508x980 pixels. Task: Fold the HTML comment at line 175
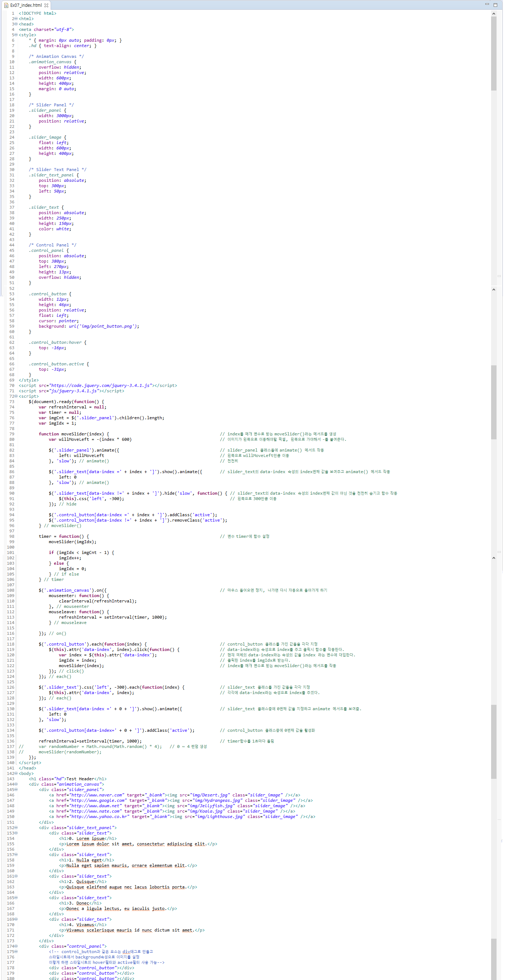click(16, 952)
